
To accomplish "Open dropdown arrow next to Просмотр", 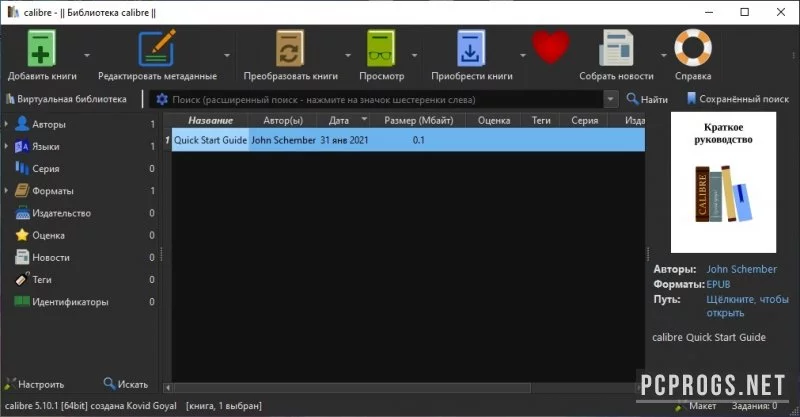I will (x=414, y=55).
